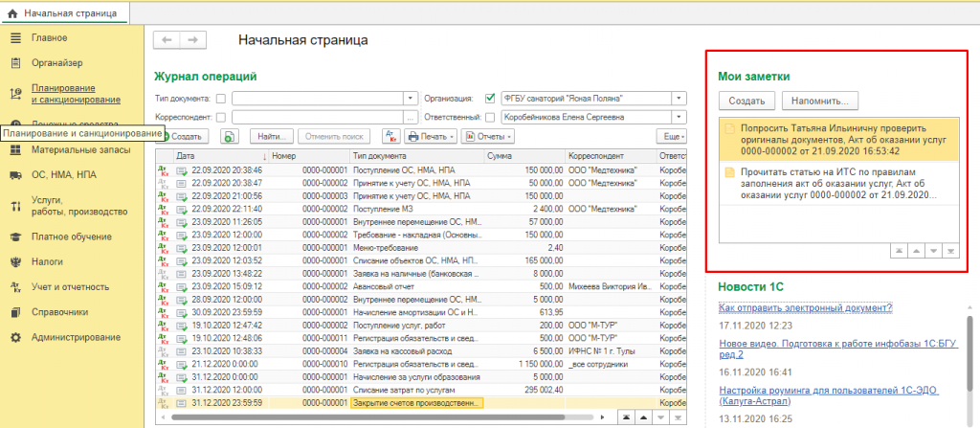
Task: Click the Администрирование gear icon
Action: [15, 337]
